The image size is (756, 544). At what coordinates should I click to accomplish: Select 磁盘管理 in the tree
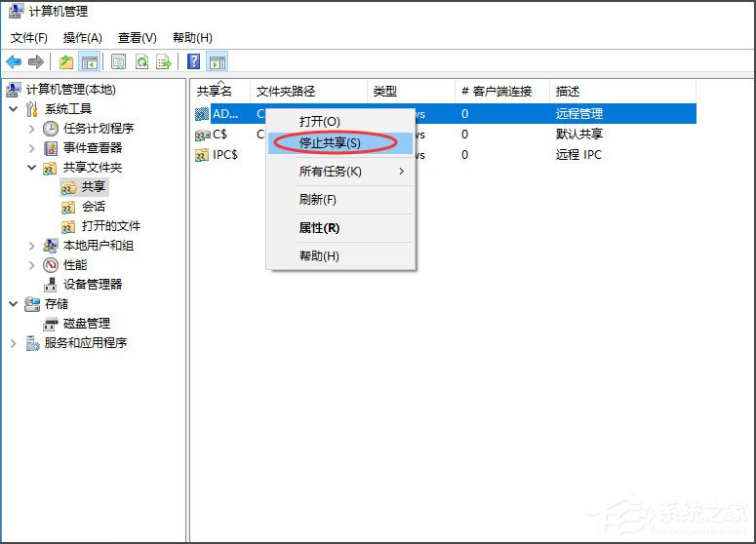(x=86, y=324)
